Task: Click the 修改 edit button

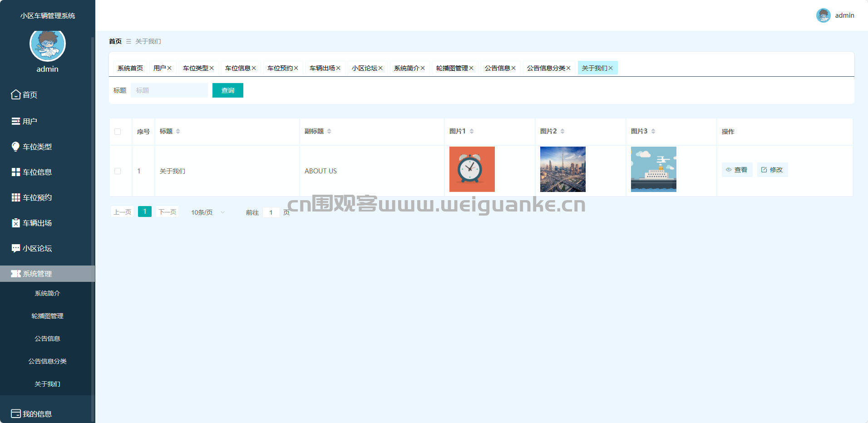Action: (772, 170)
